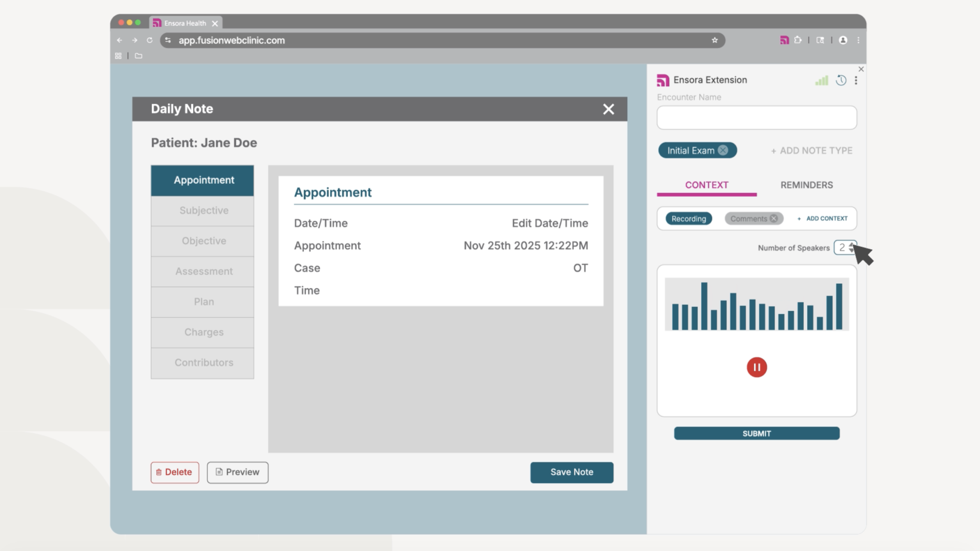Click the audio waveform visualization

756,304
